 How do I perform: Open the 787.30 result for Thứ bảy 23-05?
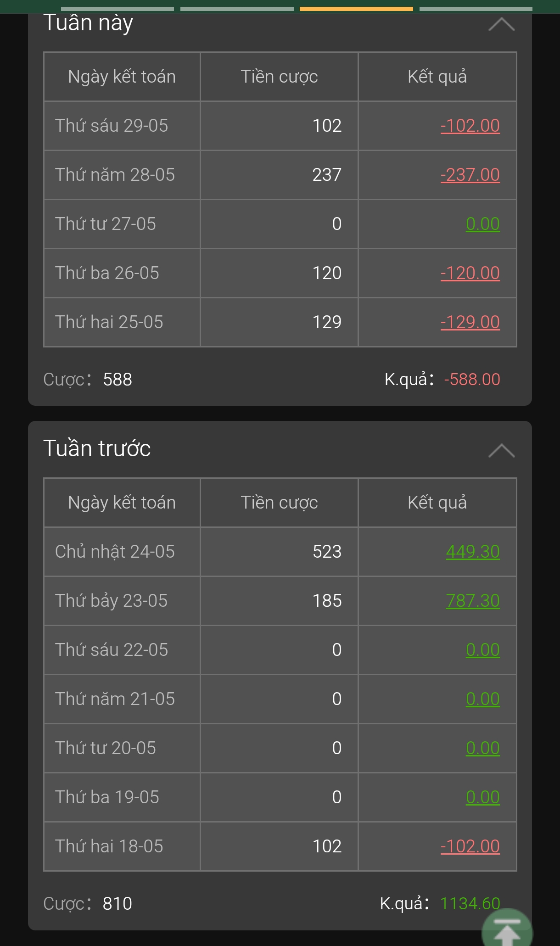coord(473,601)
